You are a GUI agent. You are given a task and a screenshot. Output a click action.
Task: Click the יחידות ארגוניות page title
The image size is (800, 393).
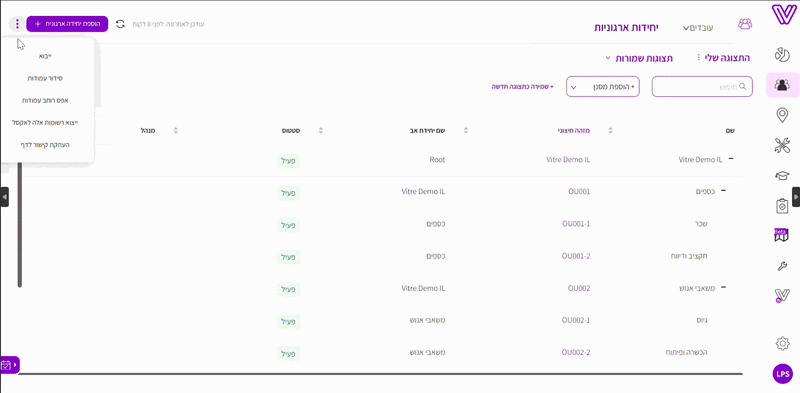click(626, 27)
